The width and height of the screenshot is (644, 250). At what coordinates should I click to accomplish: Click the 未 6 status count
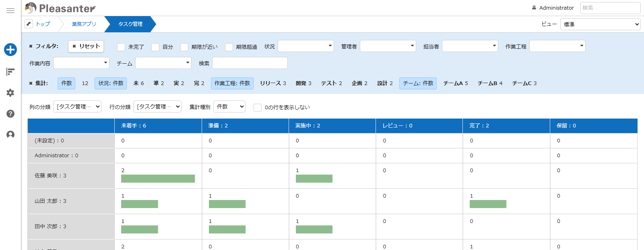tap(138, 83)
